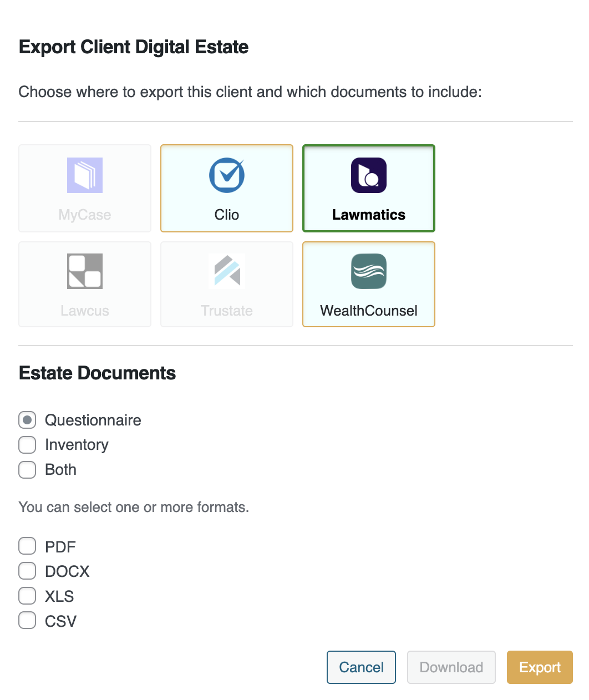Enable the PDF format checkbox
Screen dimensions: 589x700
[27, 546]
